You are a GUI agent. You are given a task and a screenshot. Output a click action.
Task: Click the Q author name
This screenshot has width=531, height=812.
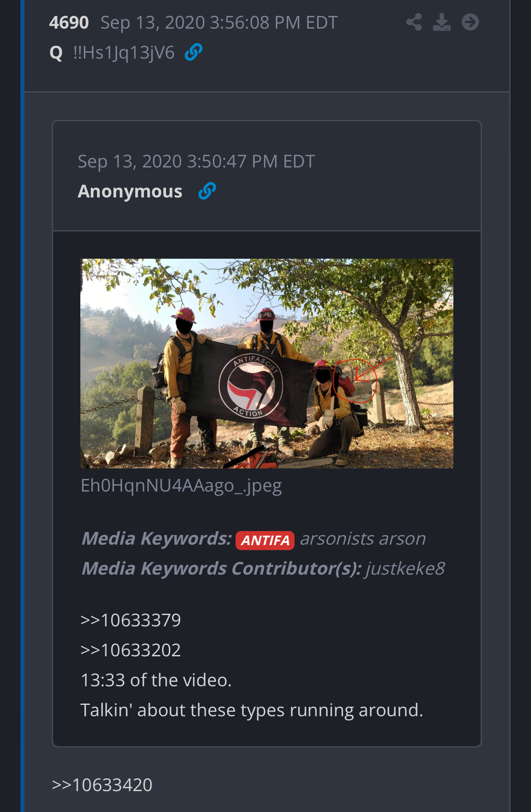coord(56,53)
